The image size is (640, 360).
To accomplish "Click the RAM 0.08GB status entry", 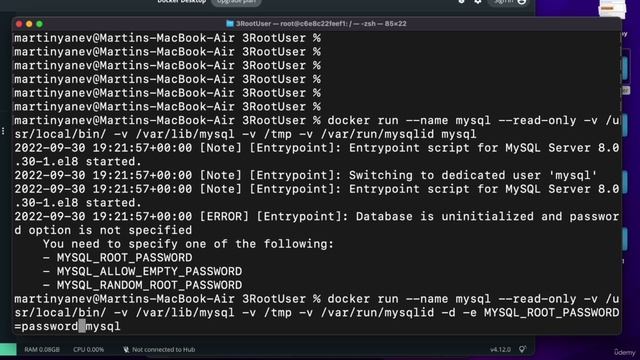I will pyautogui.click(x=42, y=349).
